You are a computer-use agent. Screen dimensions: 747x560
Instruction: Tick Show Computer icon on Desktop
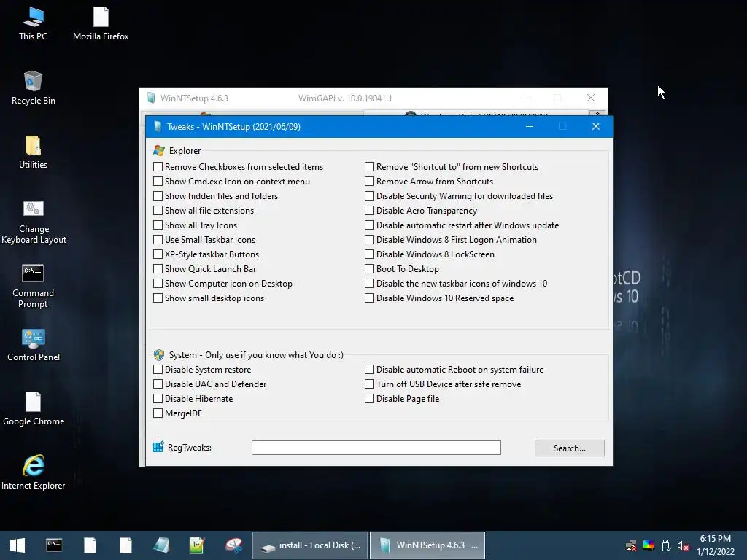coord(158,284)
